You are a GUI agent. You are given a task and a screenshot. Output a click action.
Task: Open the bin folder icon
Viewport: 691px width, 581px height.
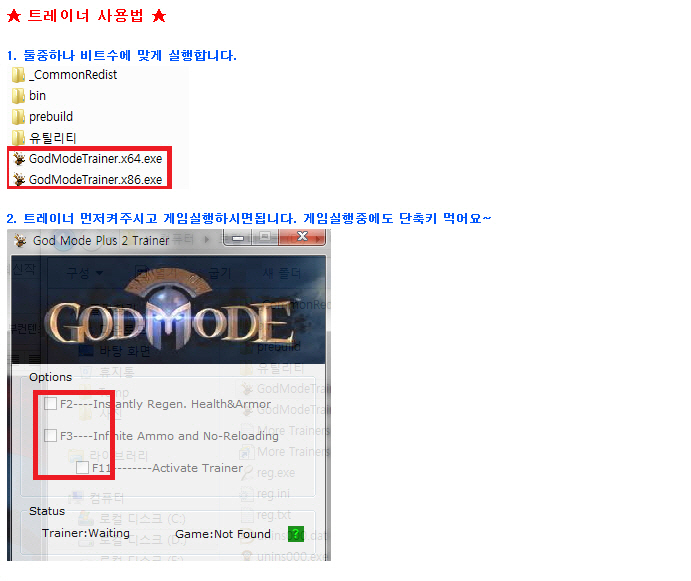coord(18,96)
